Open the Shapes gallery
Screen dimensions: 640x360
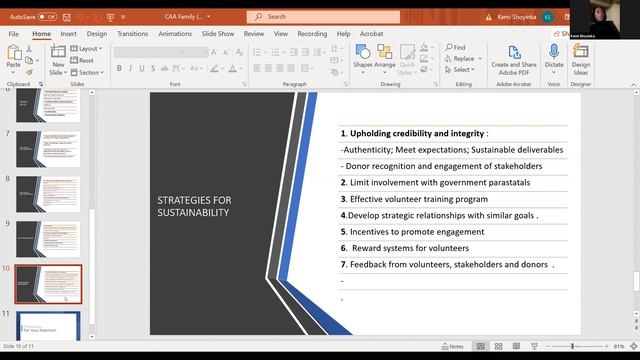click(x=363, y=59)
